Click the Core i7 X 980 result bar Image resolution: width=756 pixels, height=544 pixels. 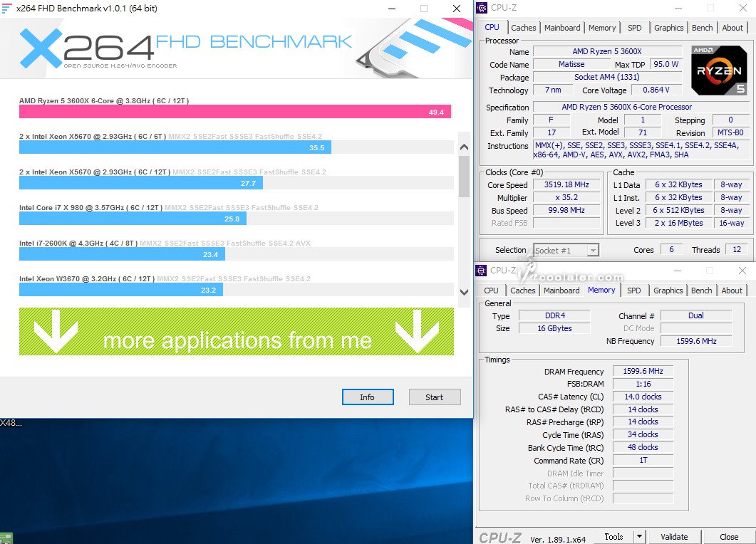pyautogui.click(x=133, y=219)
